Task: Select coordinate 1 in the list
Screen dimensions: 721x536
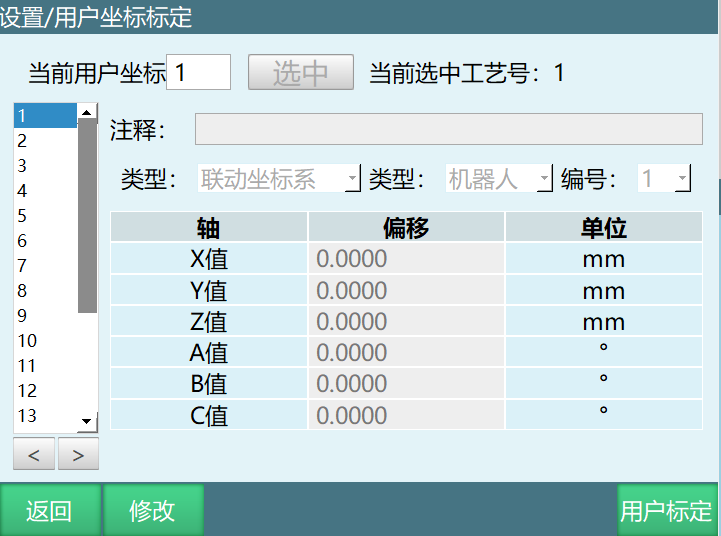Action: [45, 116]
